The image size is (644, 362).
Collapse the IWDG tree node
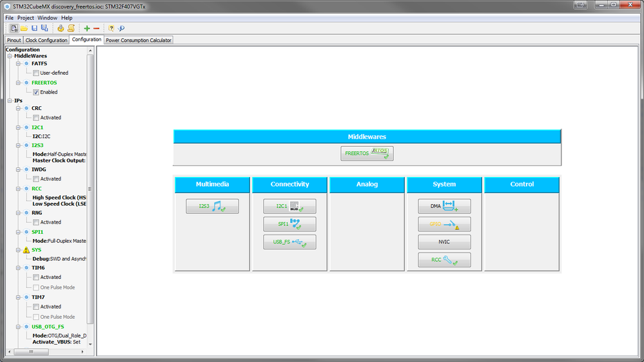point(18,169)
